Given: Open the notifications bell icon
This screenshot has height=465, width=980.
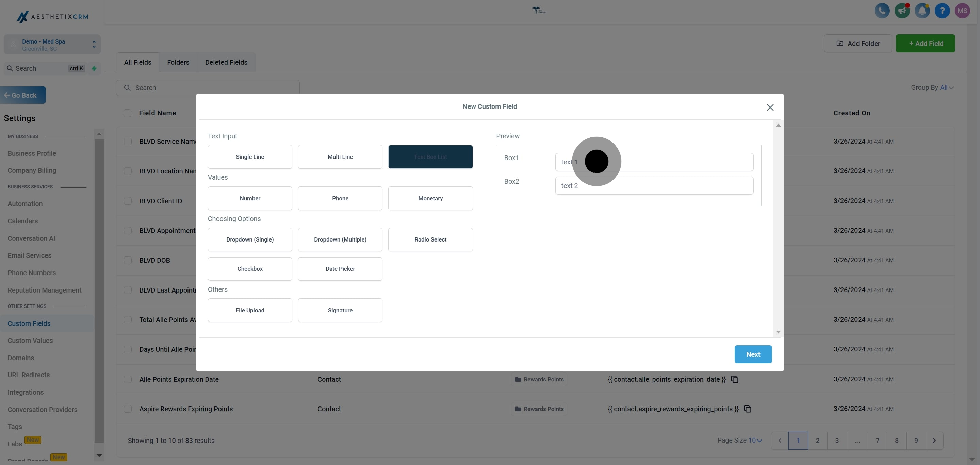Looking at the screenshot, I should point(922,11).
